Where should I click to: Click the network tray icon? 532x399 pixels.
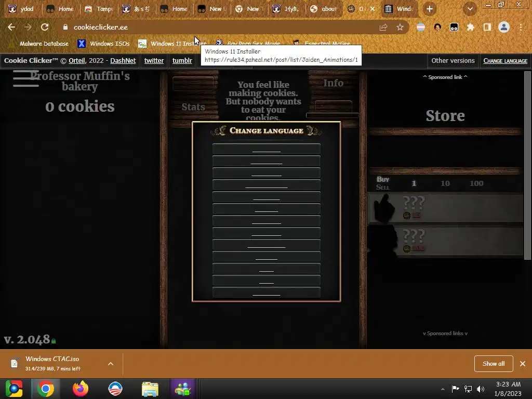pyautogui.click(x=468, y=389)
